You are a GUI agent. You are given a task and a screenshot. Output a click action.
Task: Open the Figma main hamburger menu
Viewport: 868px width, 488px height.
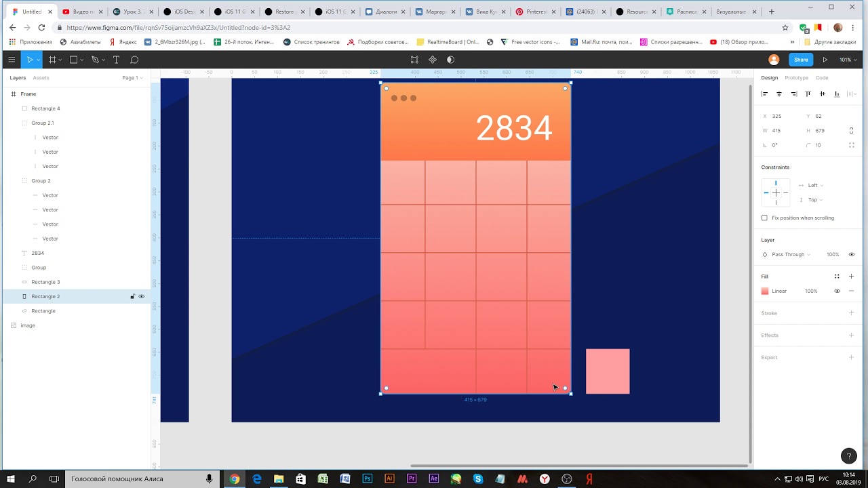click(x=12, y=60)
